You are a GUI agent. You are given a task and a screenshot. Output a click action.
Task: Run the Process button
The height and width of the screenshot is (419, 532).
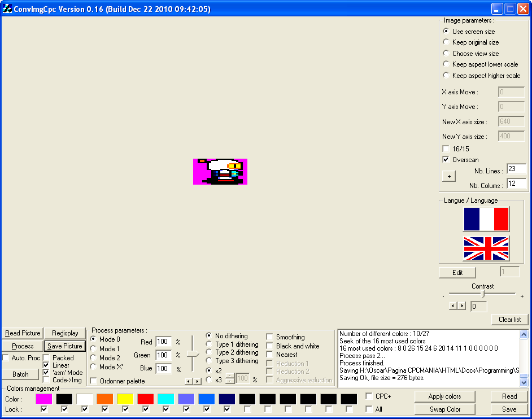[23, 346]
